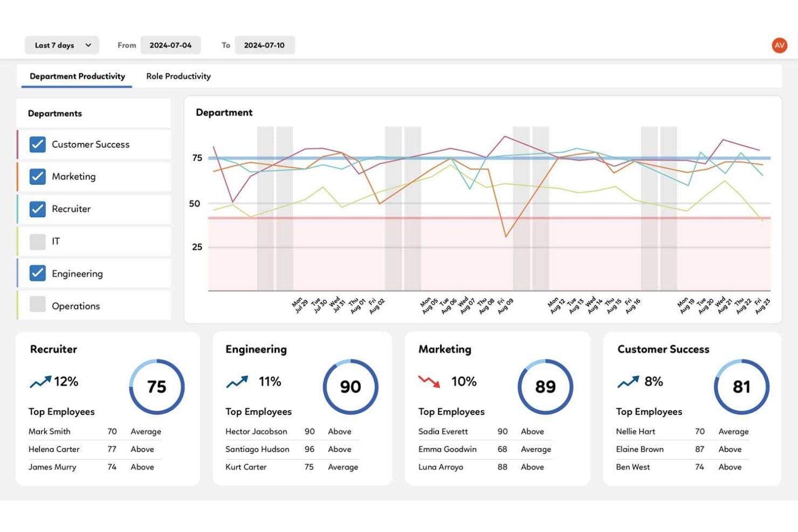
Task: Disable the Marketing department checkbox
Action: (37, 177)
